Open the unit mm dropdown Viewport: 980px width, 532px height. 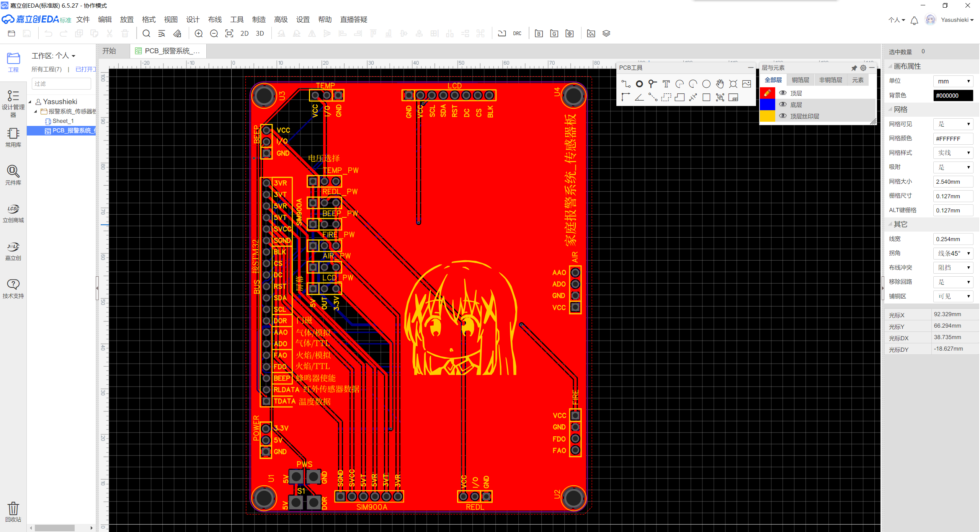[953, 81]
